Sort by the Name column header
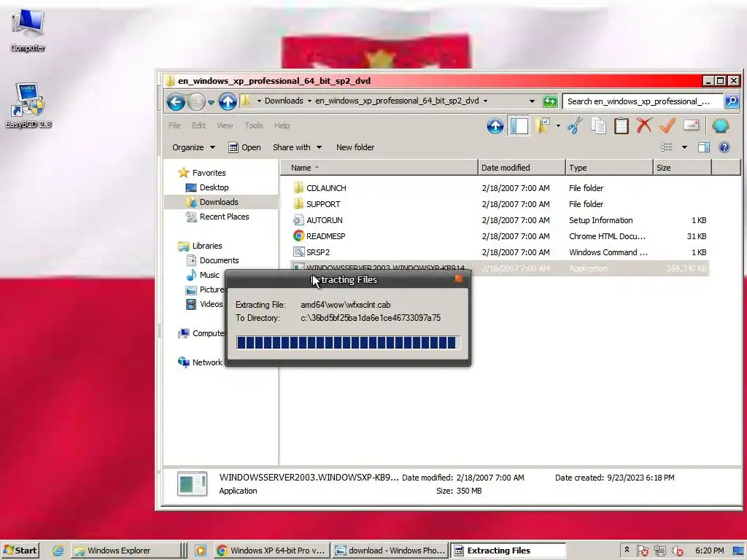 tap(379, 168)
